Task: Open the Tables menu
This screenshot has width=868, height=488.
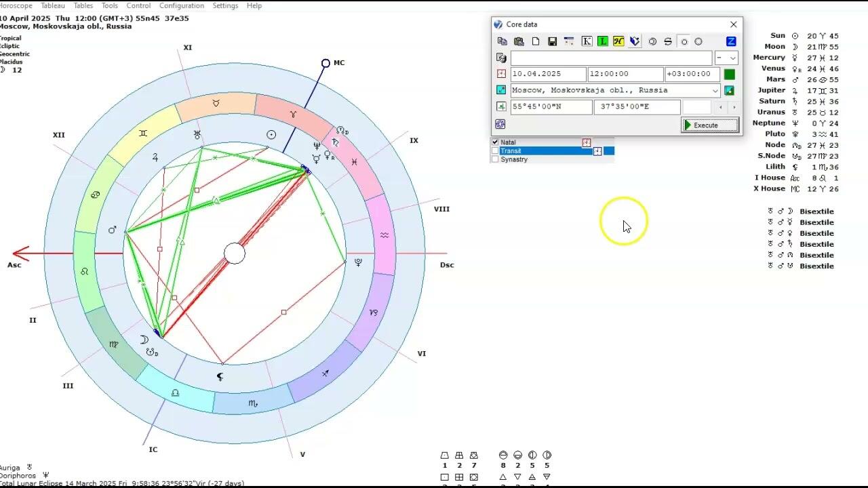Action: 83,5
